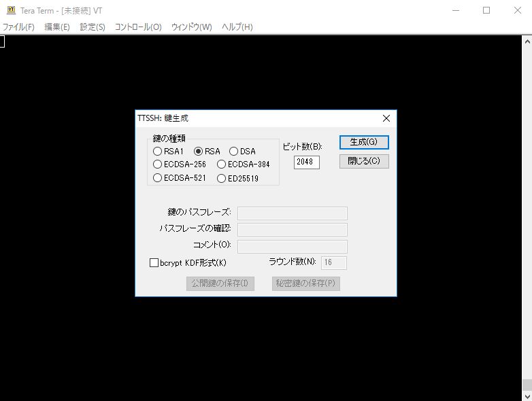Click the Tera Term title bar icon

coord(11,10)
